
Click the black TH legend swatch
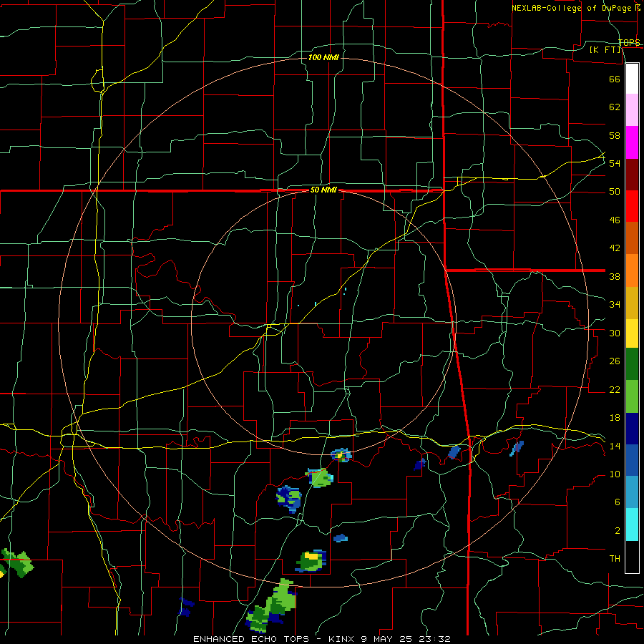point(632,557)
